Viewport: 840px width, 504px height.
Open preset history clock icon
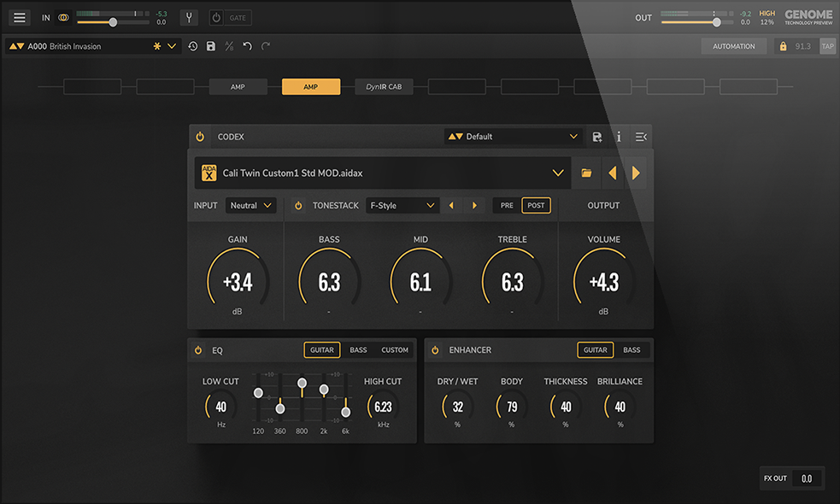pyautogui.click(x=193, y=47)
